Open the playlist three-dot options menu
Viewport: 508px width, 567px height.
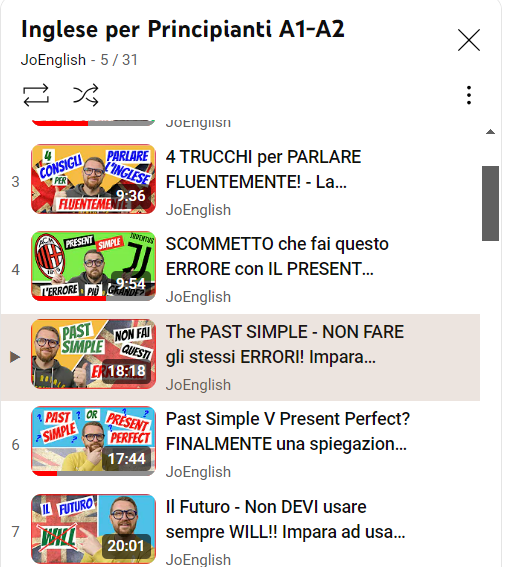tap(469, 95)
